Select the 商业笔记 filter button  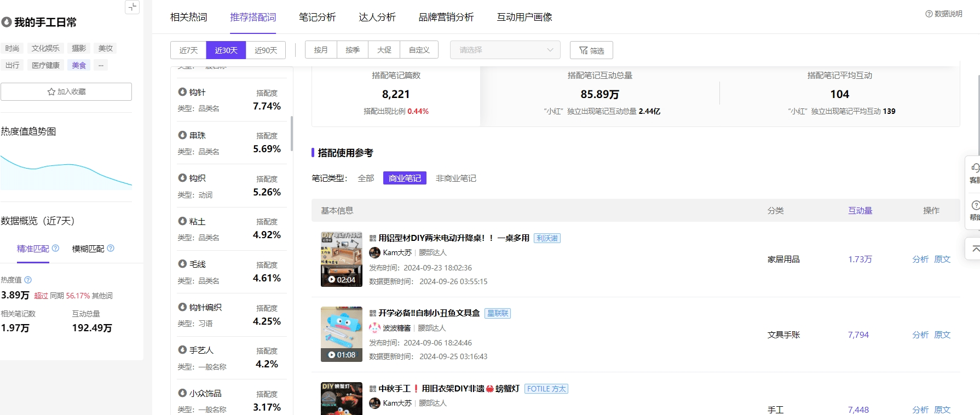405,178
